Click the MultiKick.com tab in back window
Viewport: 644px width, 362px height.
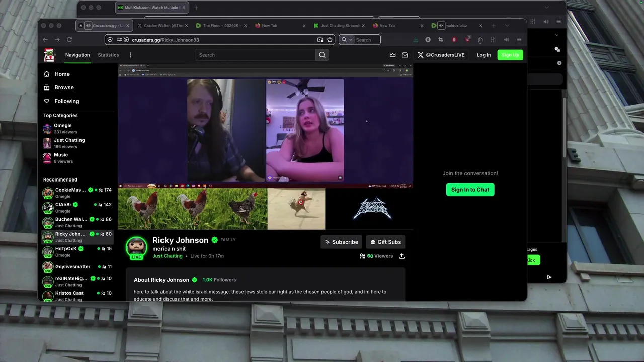tap(152, 8)
